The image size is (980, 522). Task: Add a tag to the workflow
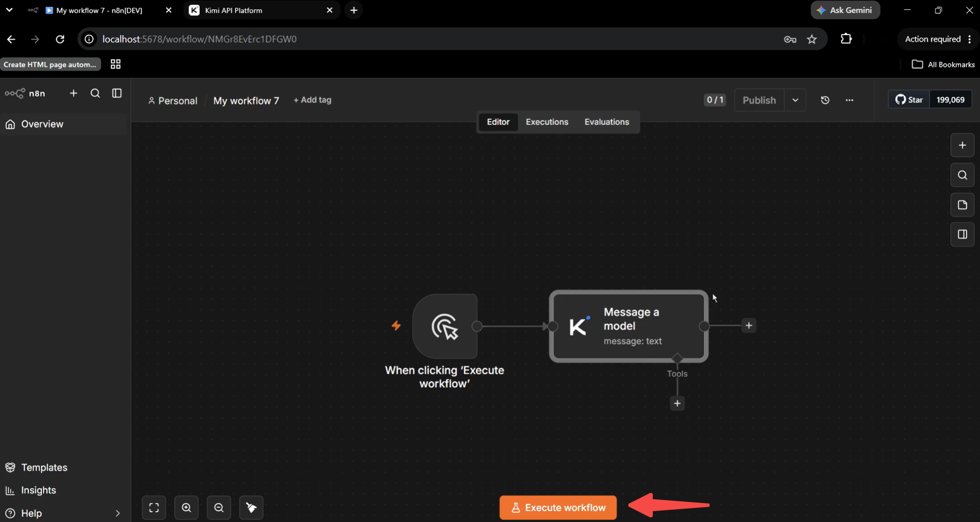point(312,100)
